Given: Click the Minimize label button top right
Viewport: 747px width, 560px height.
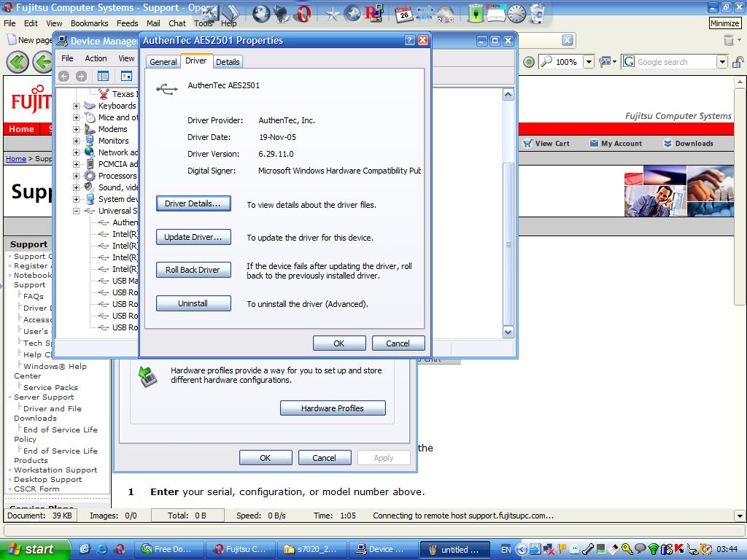Looking at the screenshot, I should [724, 23].
